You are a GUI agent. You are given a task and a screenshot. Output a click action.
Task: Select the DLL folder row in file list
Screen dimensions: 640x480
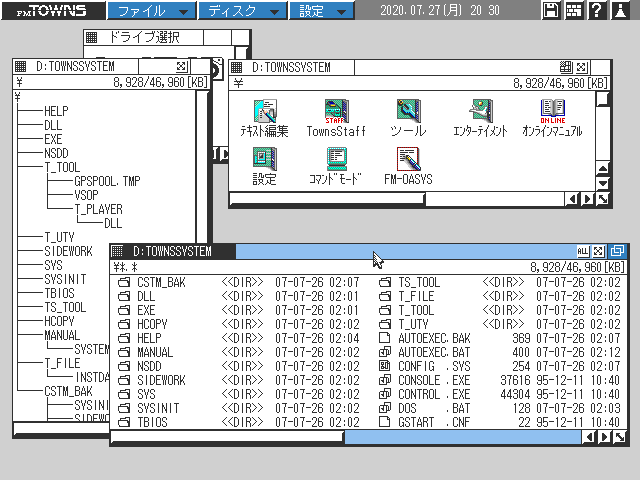[239, 296]
